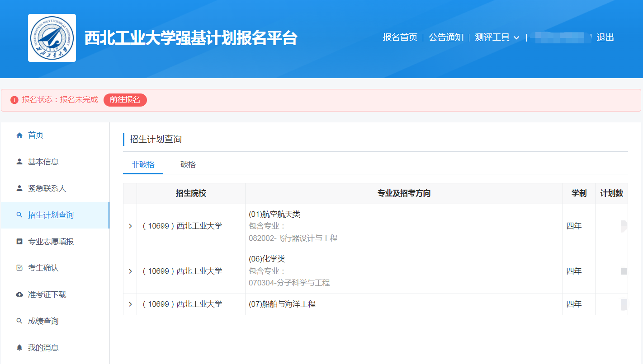
Task: Click the bell icon beside 我的消息
Action: pyautogui.click(x=19, y=348)
